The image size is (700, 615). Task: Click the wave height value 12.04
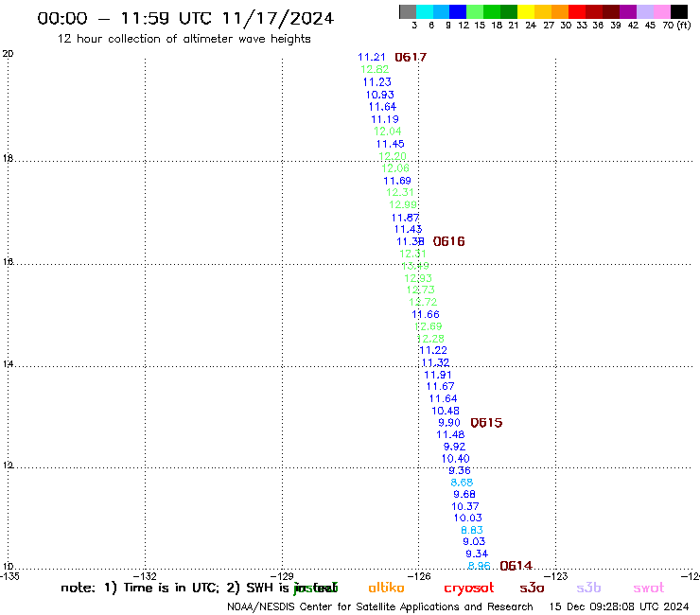coord(388,132)
